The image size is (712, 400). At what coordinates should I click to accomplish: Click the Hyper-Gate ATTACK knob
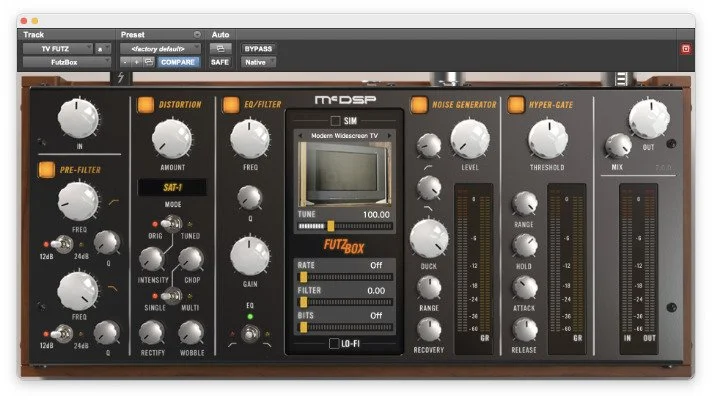(x=524, y=287)
